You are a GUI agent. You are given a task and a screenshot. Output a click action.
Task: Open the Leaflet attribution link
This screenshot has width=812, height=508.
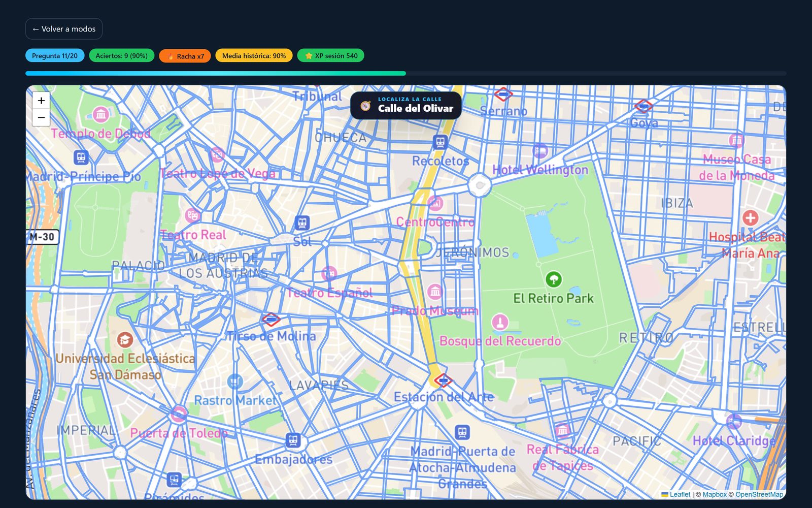(680, 494)
